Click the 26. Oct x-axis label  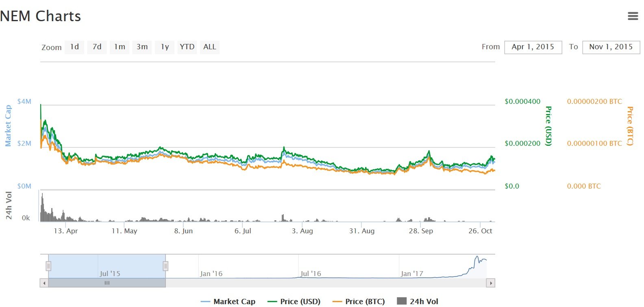click(480, 231)
